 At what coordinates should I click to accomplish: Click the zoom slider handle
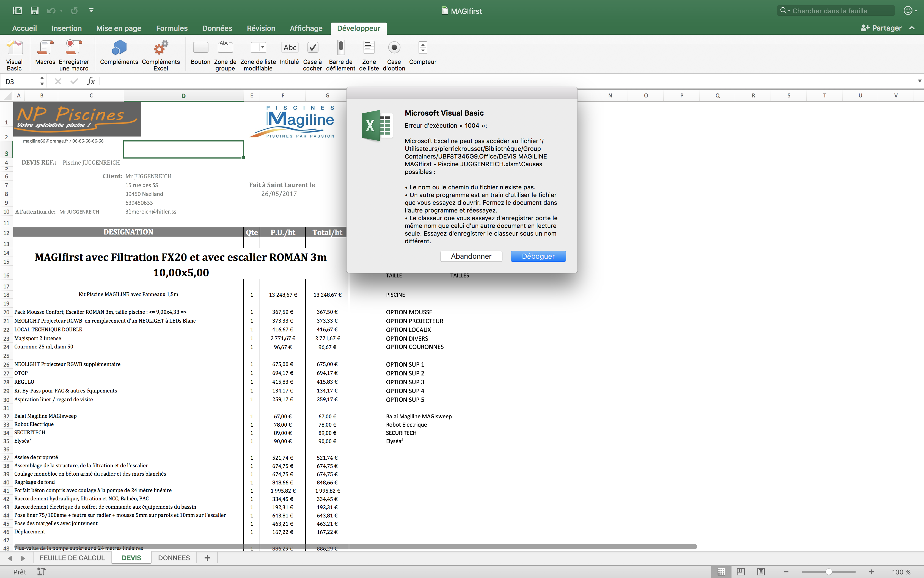click(x=829, y=572)
